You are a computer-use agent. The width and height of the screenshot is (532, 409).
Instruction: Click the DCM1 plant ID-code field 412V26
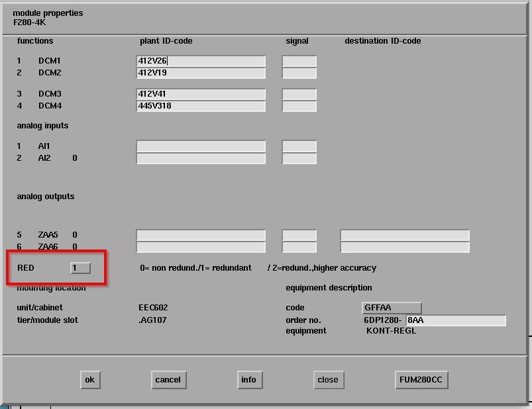click(x=201, y=61)
